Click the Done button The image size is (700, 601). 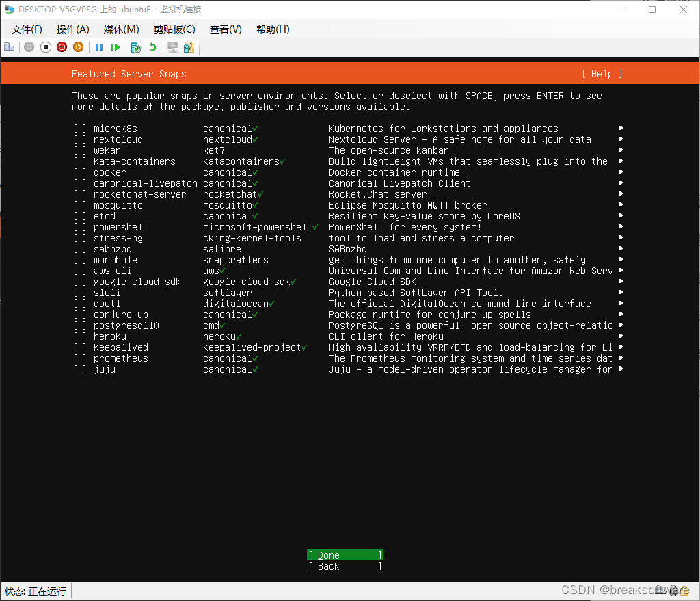(x=345, y=555)
